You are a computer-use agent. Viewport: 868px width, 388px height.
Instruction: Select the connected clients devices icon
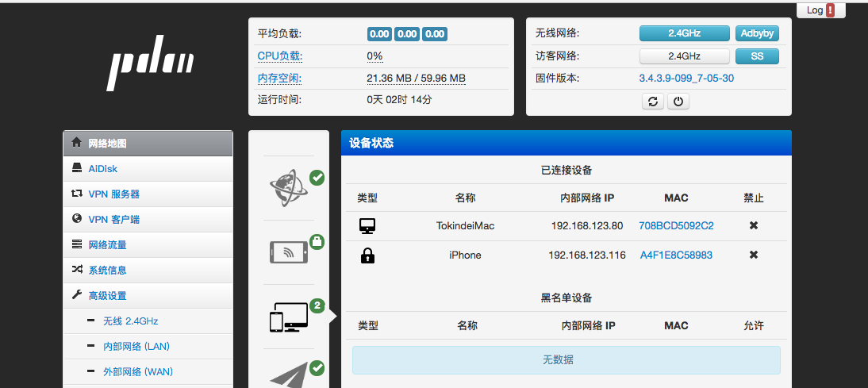coord(289,317)
